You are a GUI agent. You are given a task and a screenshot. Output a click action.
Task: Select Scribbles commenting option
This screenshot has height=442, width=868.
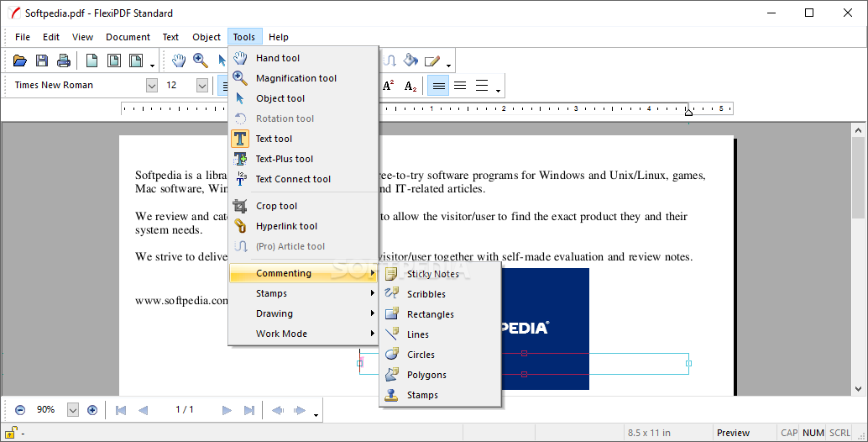click(440, 294)
